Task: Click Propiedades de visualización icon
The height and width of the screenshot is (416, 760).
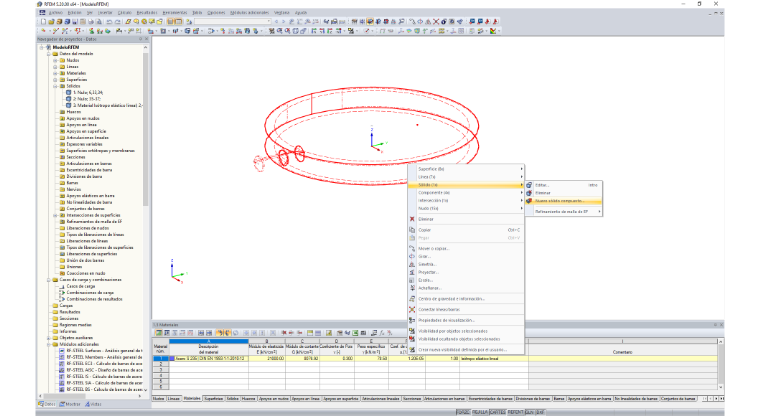Action: pyautogui.click(x=412, y=320)
